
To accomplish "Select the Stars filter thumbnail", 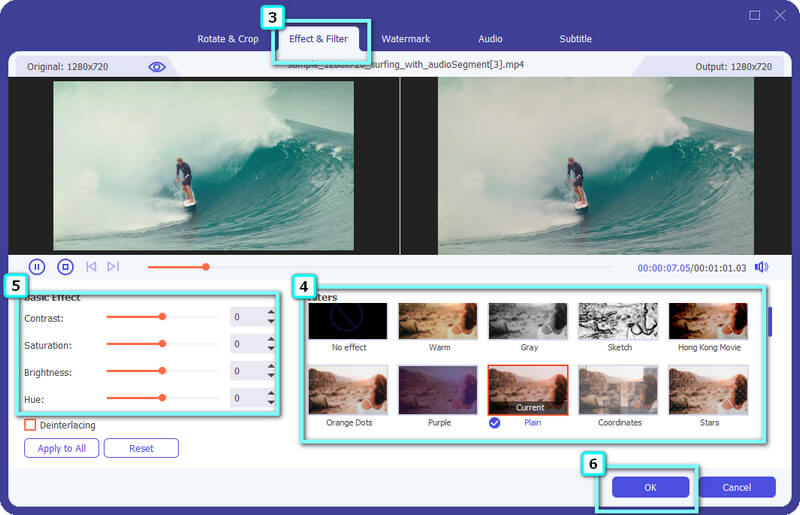I will point(708,390).
